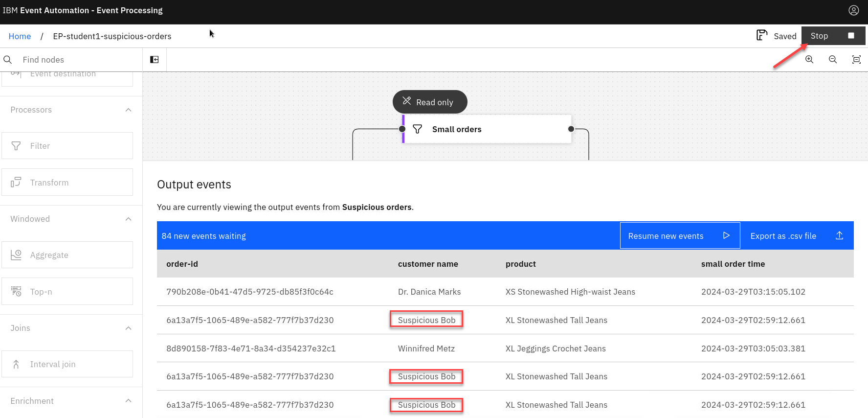Collapse the Processors section

pyautogui.click(x=128, y=110)
